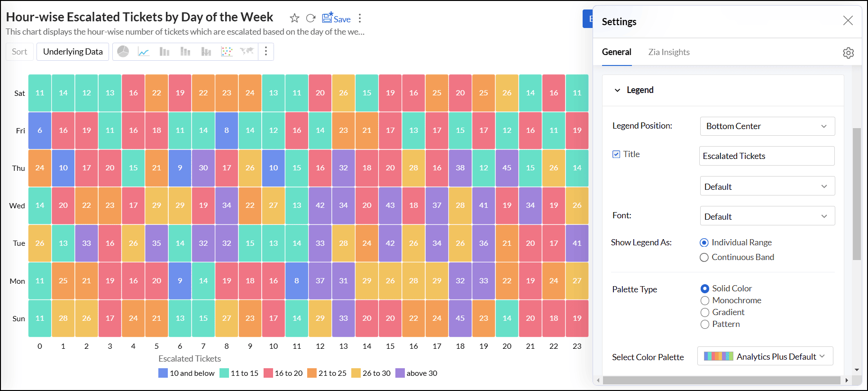Uncheck the legend Title checkbox
868x391 pixels.
[x=616, y=154]
